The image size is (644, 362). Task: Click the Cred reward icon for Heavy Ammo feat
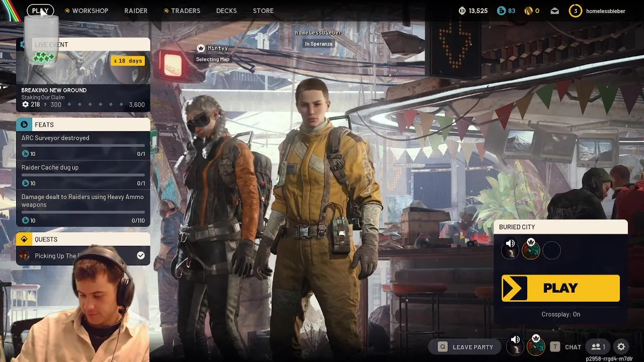25,221
